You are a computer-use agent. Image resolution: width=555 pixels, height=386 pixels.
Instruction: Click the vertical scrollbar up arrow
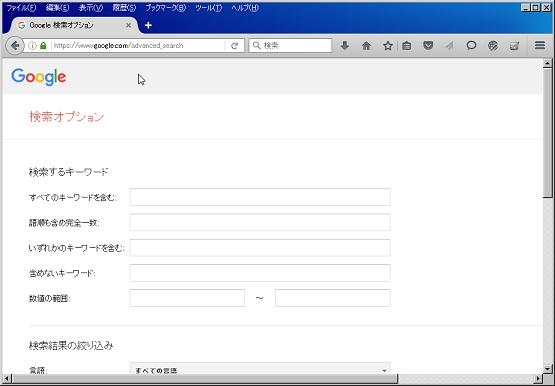tap(547, 63)
